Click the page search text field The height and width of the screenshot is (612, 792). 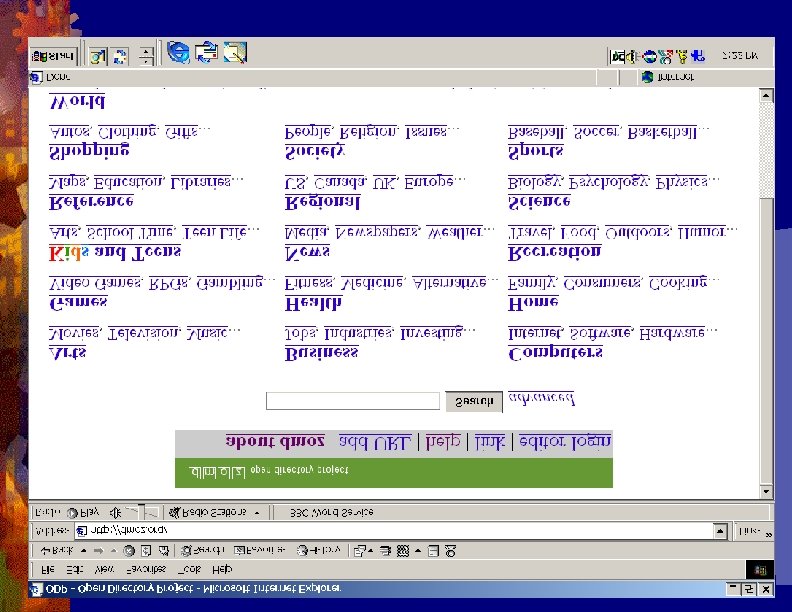click(353, 401)
